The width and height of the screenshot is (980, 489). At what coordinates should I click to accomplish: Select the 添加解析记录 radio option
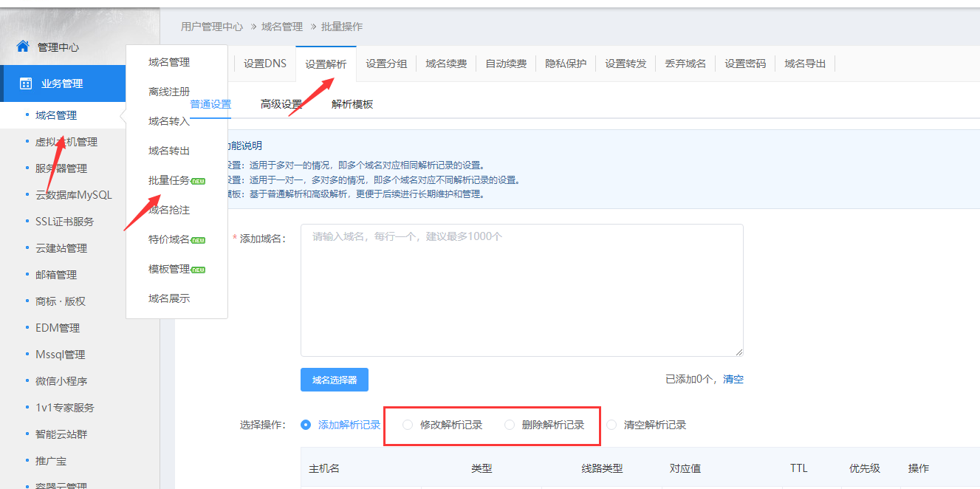tap(306, 425)
